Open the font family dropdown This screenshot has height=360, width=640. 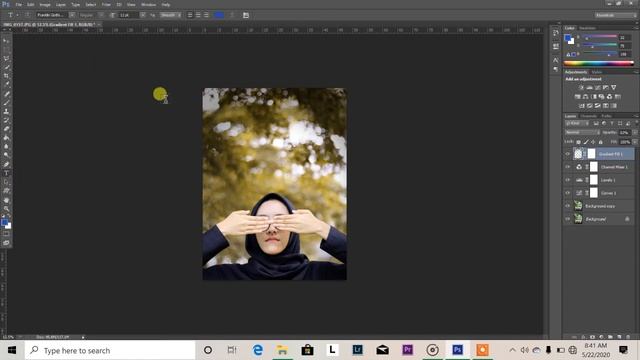point(72,15)
